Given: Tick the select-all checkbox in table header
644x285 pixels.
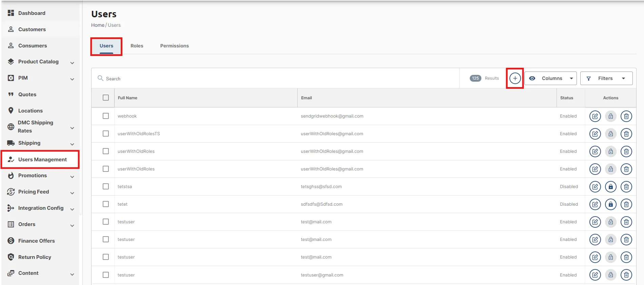Looking at the screenshot, I should [106, 98].
